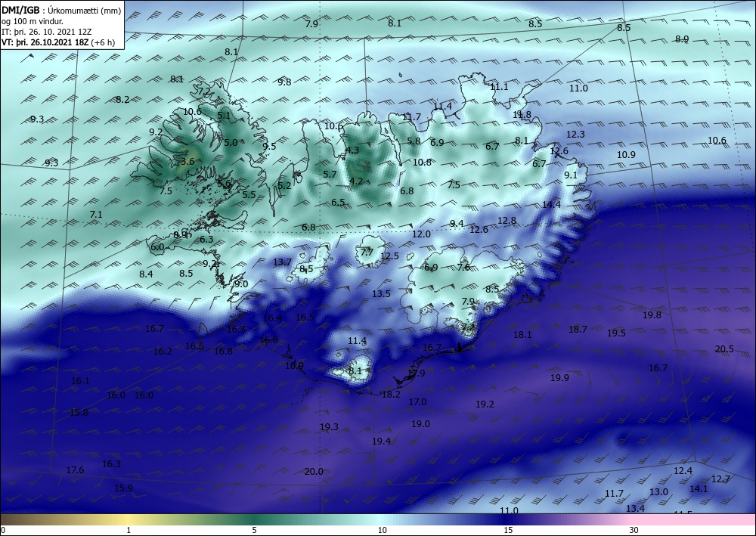Click the 19.2 value on the map

pos(485,404)
